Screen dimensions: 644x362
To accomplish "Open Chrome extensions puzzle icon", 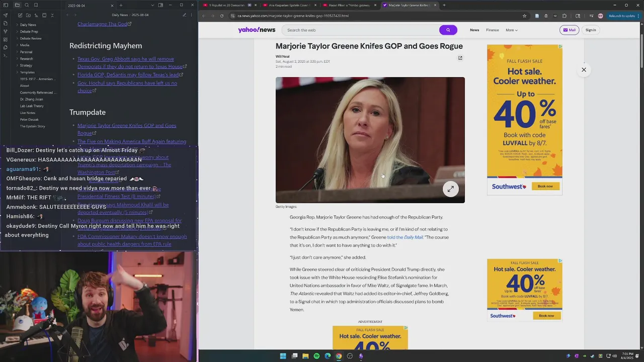I will coord(564,16).
